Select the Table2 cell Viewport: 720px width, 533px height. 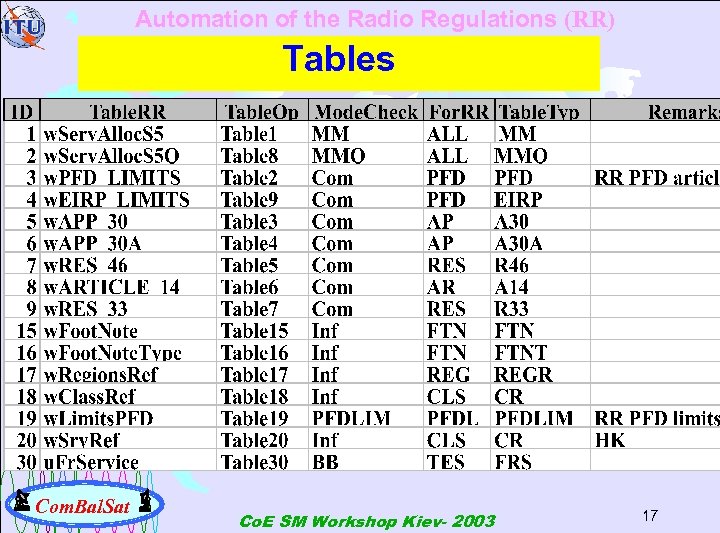[x=262, y=177]
